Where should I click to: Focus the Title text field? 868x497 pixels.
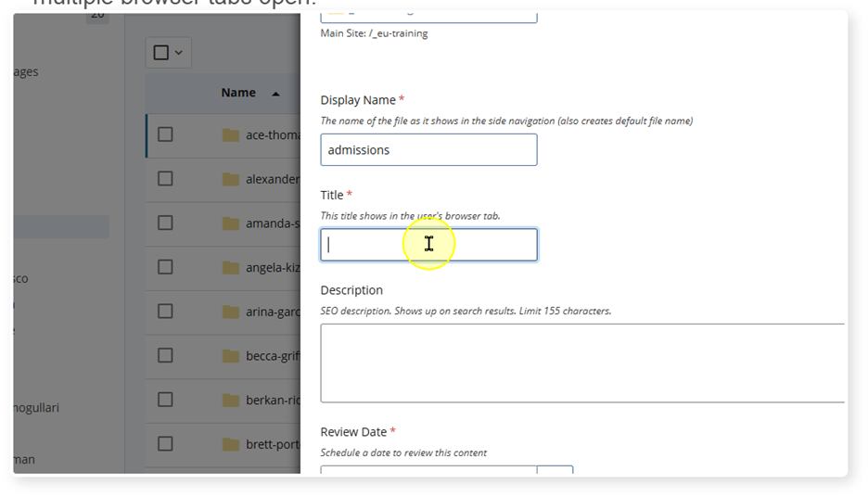click(x=428, y=245)
